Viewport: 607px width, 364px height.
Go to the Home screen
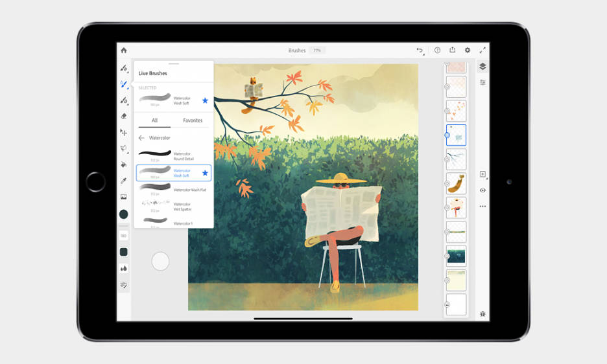(124, 51)
